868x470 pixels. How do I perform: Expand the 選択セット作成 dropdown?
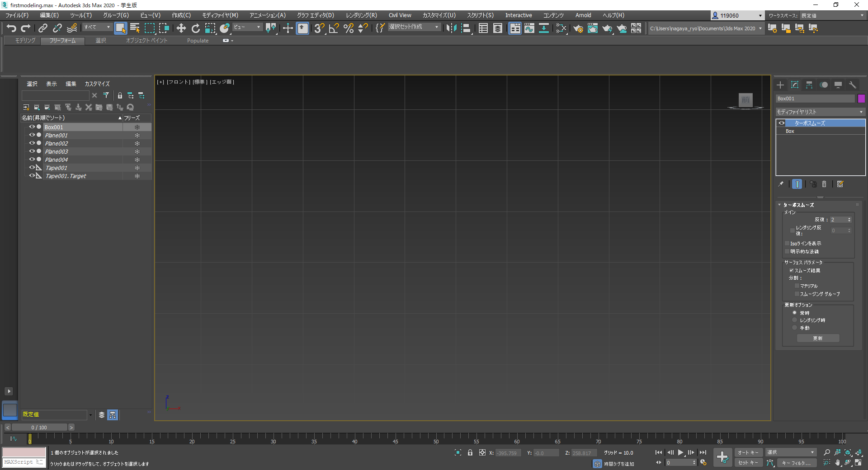point(436,27)
